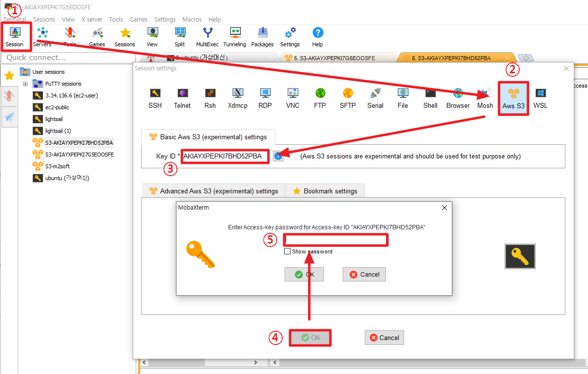Screen dimensions: 588x374
Task: Select the SFTP session type
Action: 348,98
